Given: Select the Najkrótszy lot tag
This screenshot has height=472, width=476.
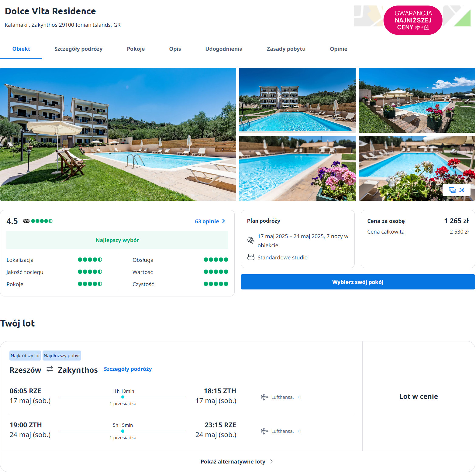Looking at the screenshot, I should 25,356.
